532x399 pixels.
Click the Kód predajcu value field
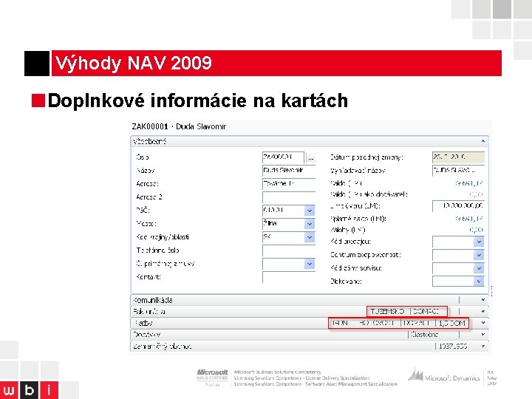coord(453,242)
